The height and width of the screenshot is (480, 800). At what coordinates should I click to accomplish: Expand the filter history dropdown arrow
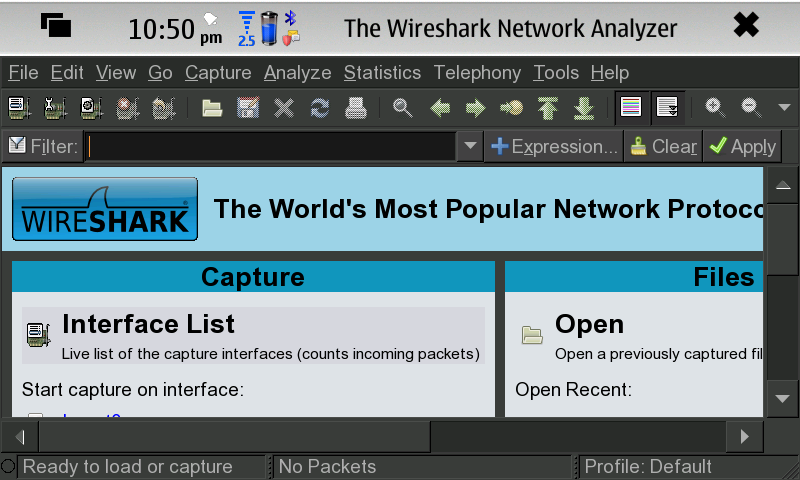click(470, 146)
